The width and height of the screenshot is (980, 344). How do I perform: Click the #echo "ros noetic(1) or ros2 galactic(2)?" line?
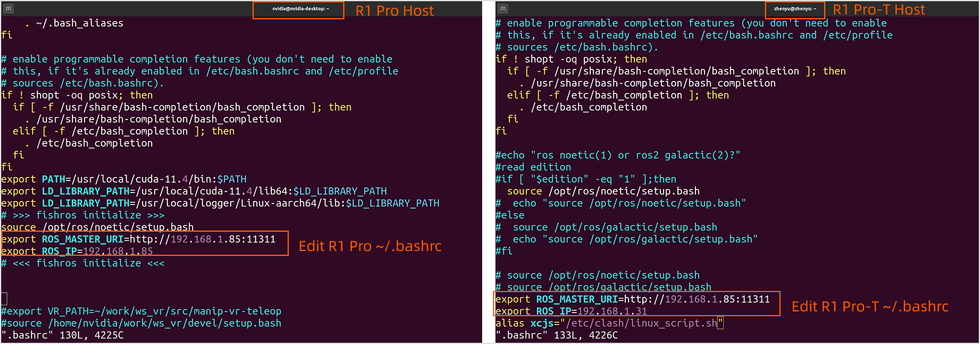tap(617, 155)
